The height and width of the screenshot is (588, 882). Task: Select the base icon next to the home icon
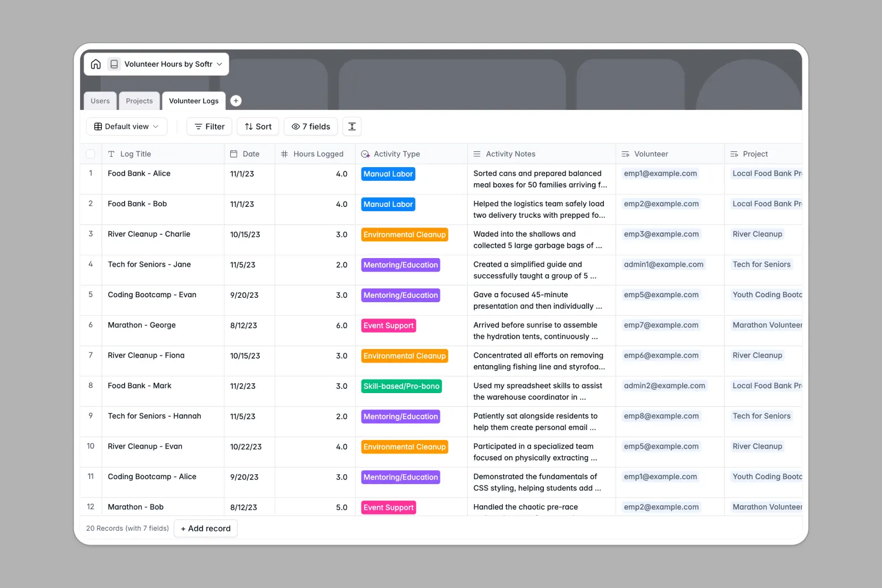[x=114, y=64]
